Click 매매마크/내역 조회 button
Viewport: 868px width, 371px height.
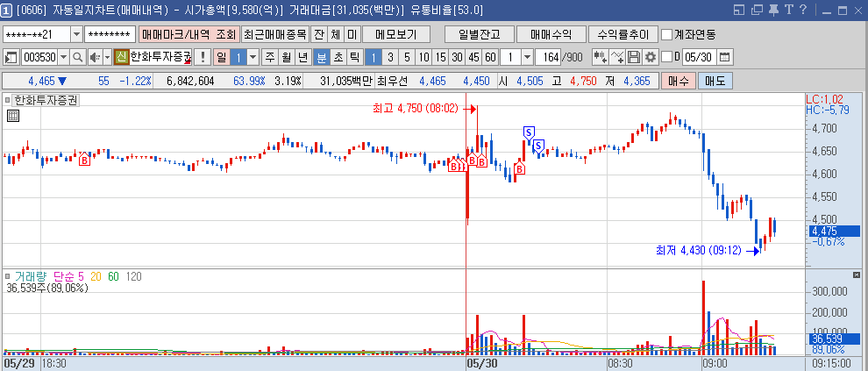point(189,34)
